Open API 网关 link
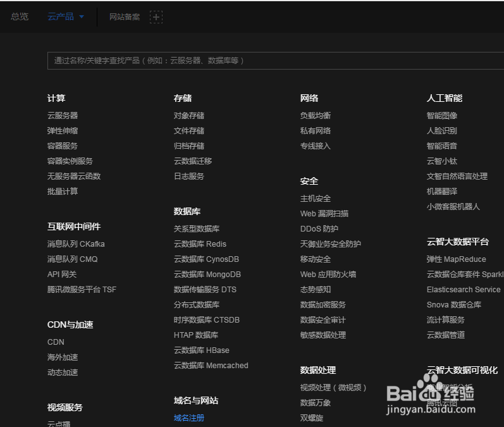The width and height of the screenshot is (504, 427). 62,274
